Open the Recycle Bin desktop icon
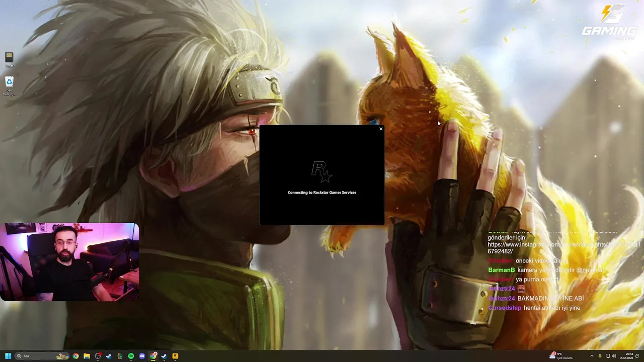The width and height of the screenshot is (644, 362). tap(9, 86)
